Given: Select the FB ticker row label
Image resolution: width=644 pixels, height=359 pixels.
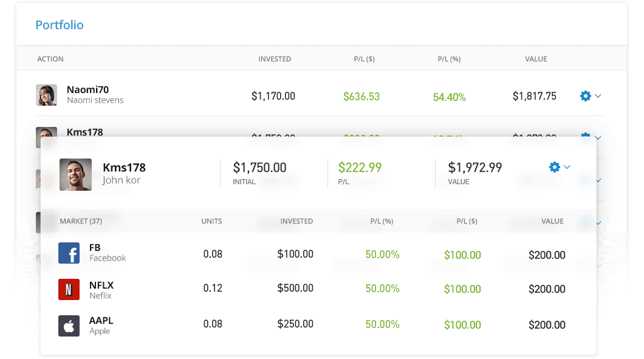Looking at the screenshot, I should [95, 248].
